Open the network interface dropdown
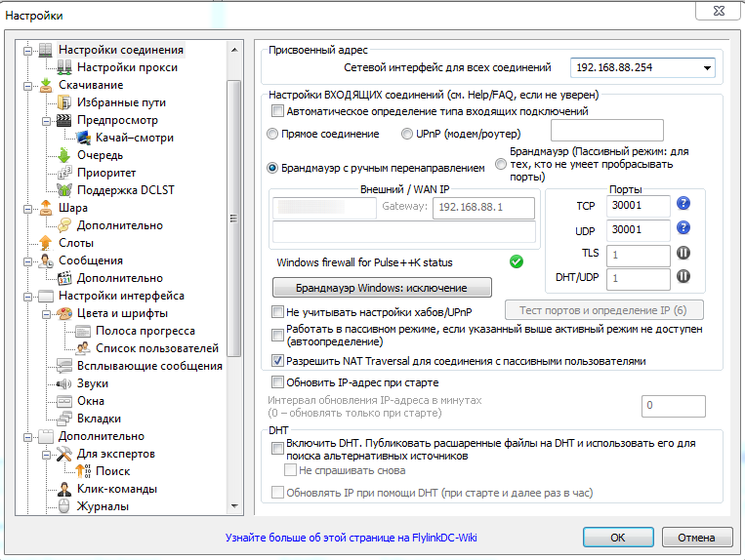The height and width of the screenshot is (560, 745). pyautogui.click(x=707, y=68)
